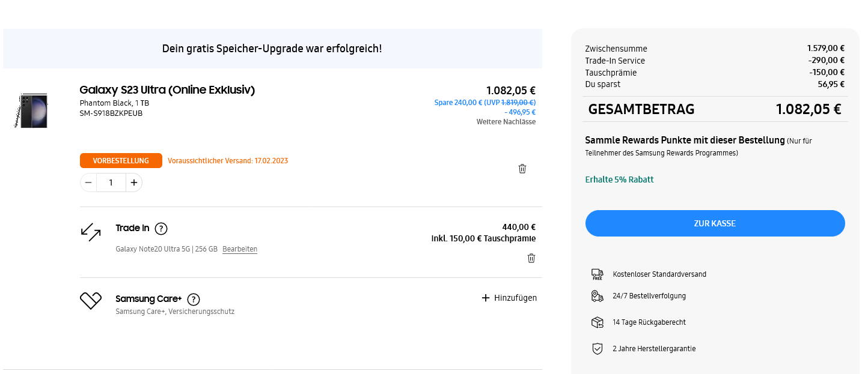868x374 pixels.
Task: Click the 14-day return box icon
Action: (x=597, y=322)
